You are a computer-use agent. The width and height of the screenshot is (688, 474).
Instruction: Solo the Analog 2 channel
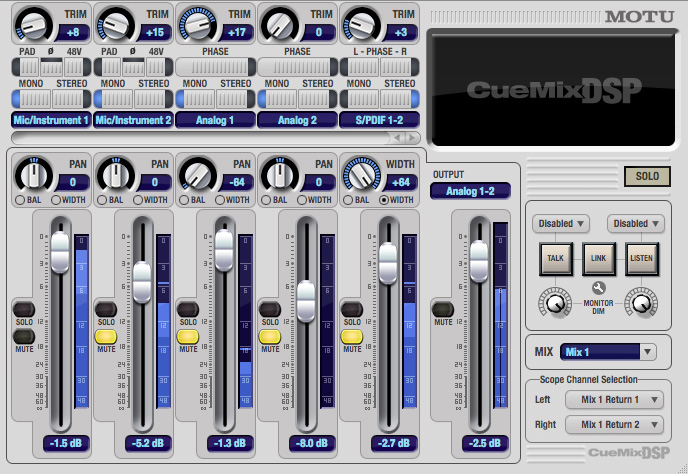point(269,308)
